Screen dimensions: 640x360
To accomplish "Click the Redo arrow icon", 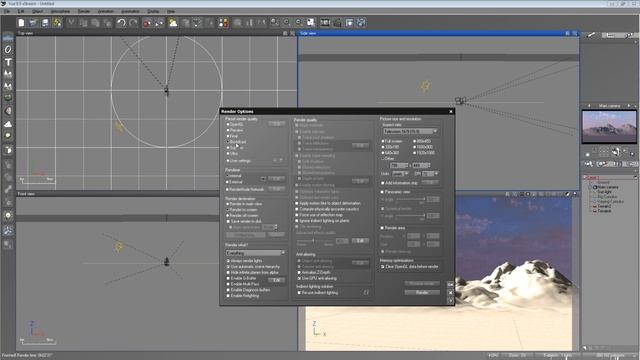I will tap(133, 22).
